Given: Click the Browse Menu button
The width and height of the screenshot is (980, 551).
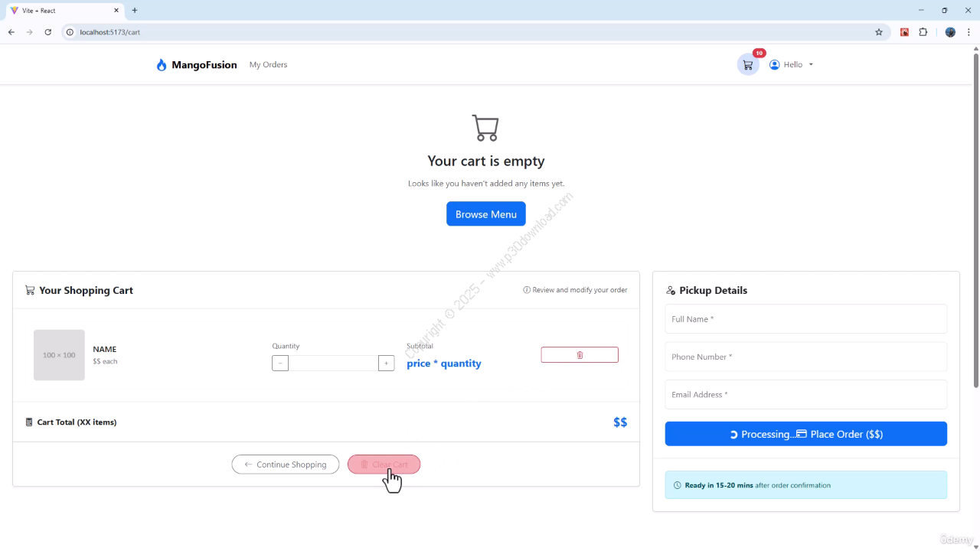Looking at the screenshot, I should tap(486, 214).
